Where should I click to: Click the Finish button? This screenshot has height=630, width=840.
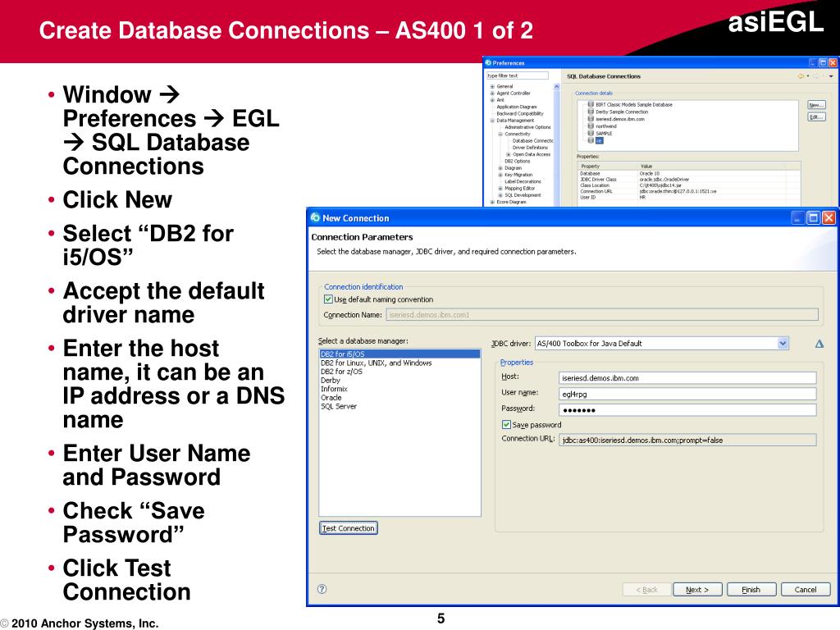pyautogui.click(x=751, y=589)
